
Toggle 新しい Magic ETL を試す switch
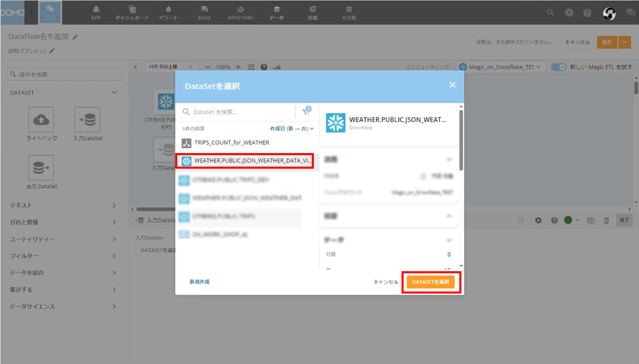pos(559,67)
